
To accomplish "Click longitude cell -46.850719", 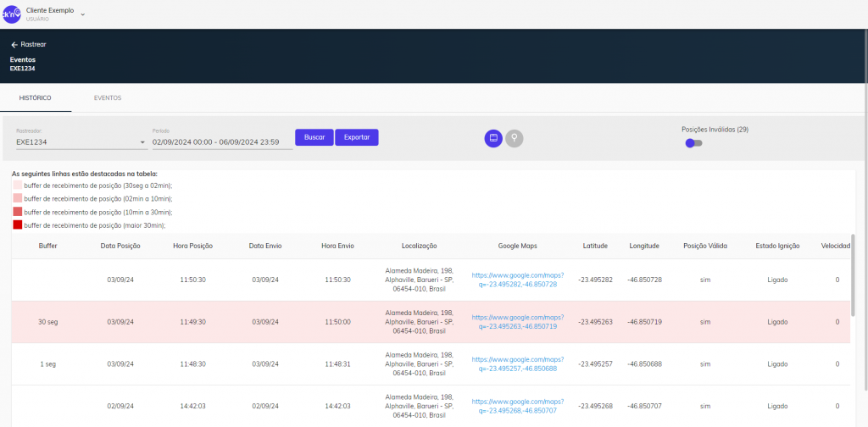I will pyautogui.click(x=644, y=322).
